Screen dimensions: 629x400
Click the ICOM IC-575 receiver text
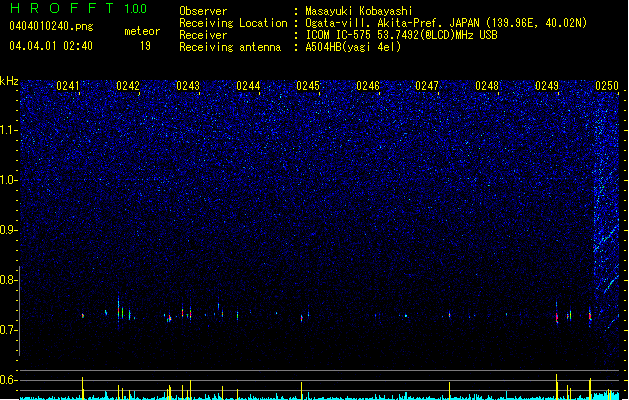click(401, 35)
